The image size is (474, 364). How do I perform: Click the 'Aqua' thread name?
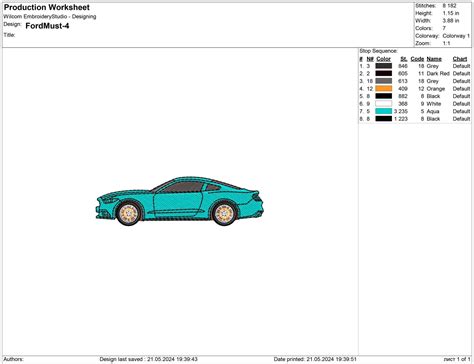click(x=433, y=111)
